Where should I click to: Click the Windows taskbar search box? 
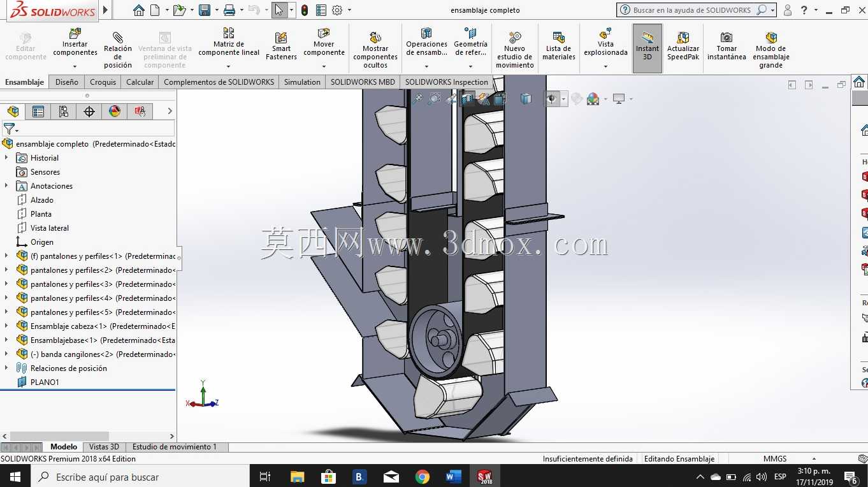click(140, 477)
